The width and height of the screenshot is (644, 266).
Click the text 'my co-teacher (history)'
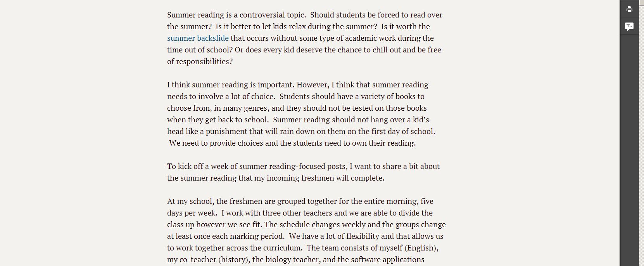coord(209,259)
